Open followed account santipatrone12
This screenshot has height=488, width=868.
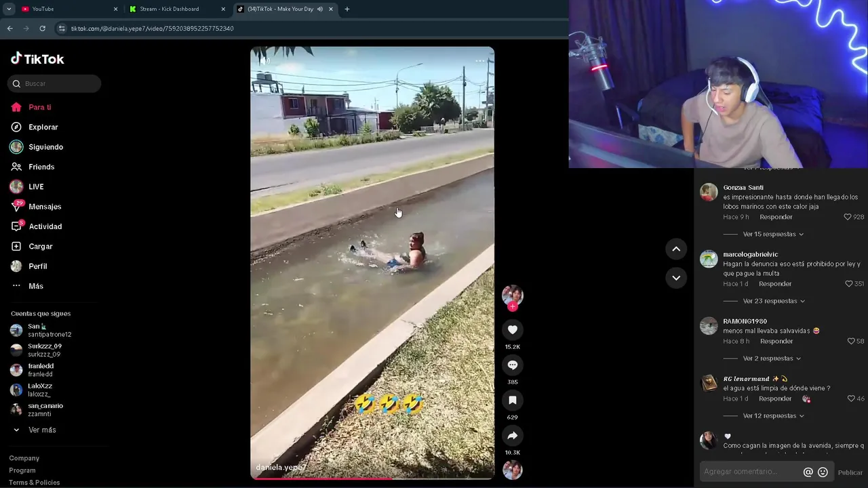click(x=41, y=330)
